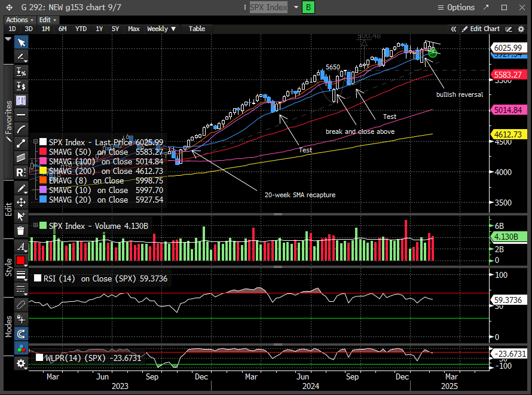Click the 5583.27 red price label
The height and width of the screenshot is (395, 532).
point(508,75)
